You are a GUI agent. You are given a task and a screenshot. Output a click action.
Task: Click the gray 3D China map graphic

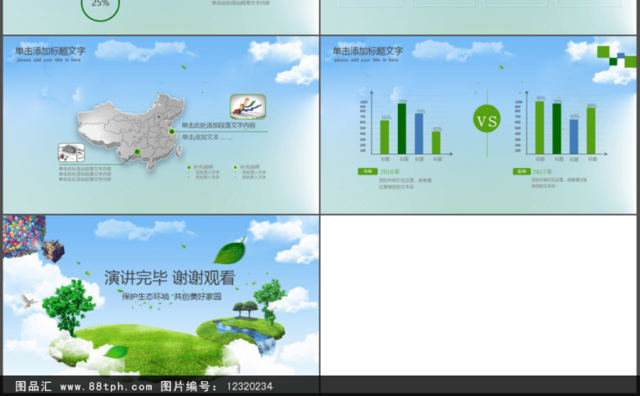click(131, 131)
